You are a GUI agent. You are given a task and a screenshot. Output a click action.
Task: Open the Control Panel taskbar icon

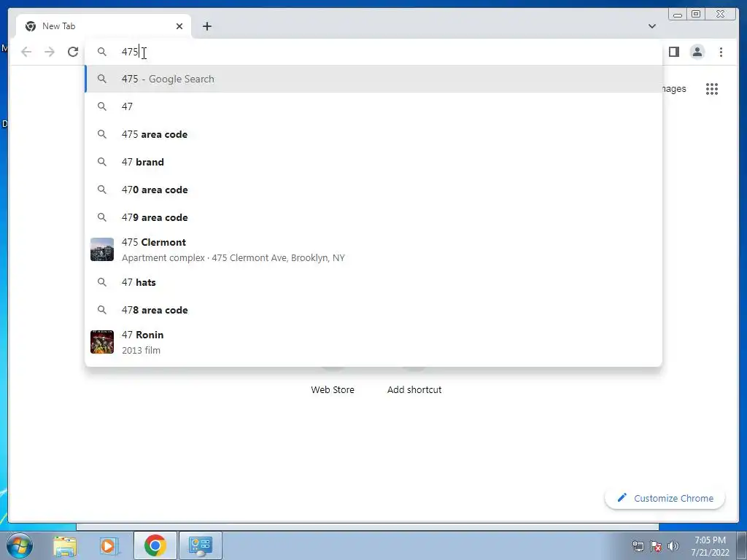click(200, 545)
